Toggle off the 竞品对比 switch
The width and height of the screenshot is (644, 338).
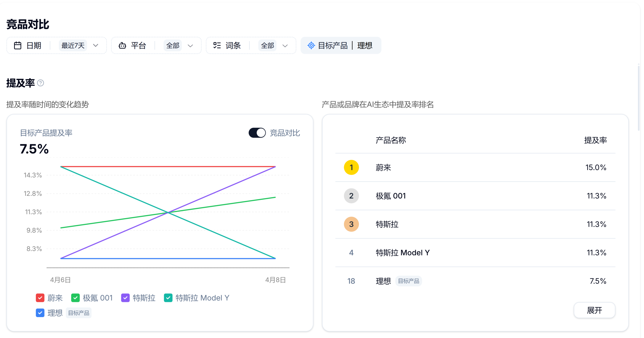[257, 132]
